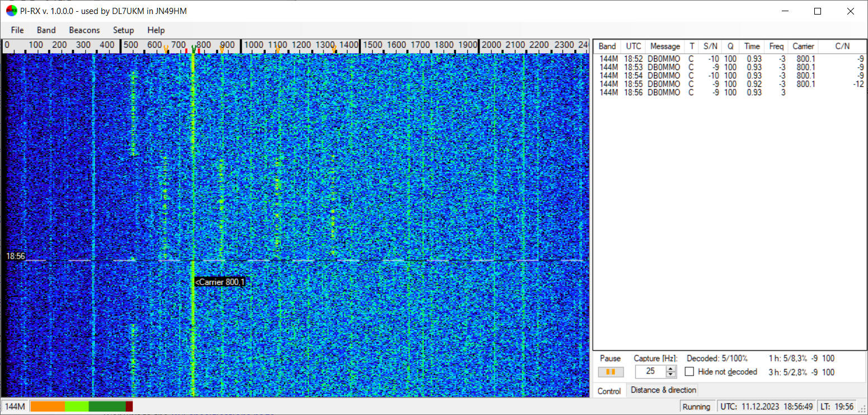Viewport: 868px width, 415px height.
Task: Click the LT 19:56 local time field
Action: pos(837,407)
